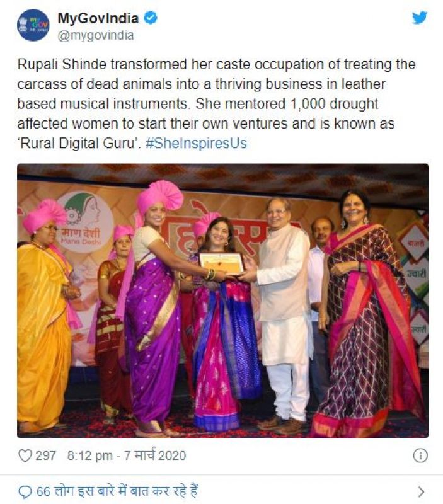Expand the conversation with the right chevron
Viewport: 443px width, 504px height.
[x=421, y=491]
